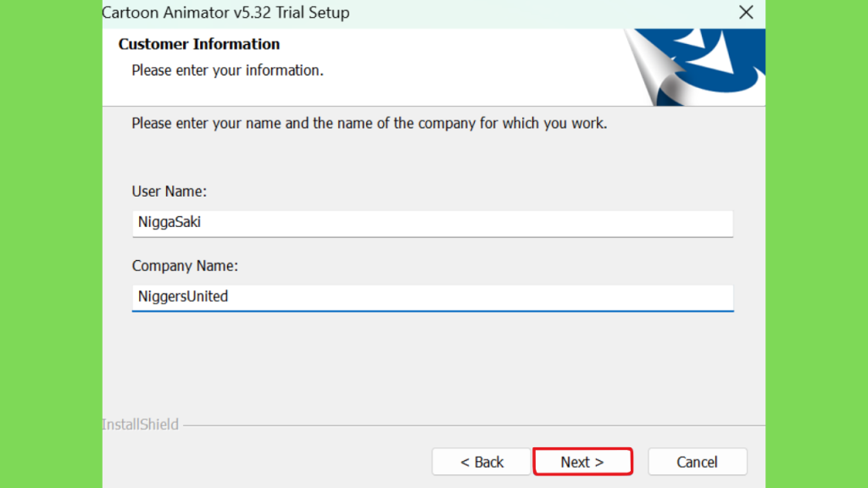Viewport: 868px width, 488px height.
Task: Click the Next > button
Action: click(x=582, y=462)
